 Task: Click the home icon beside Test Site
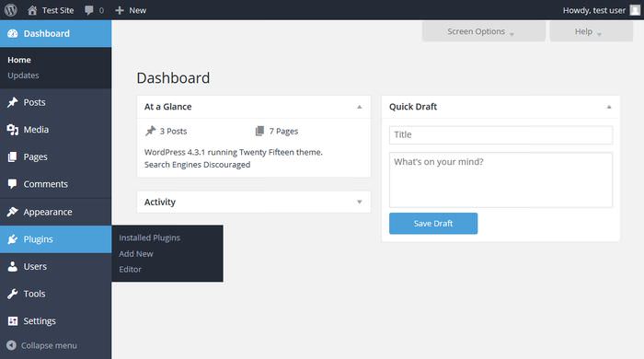click(x=32, y=10)
